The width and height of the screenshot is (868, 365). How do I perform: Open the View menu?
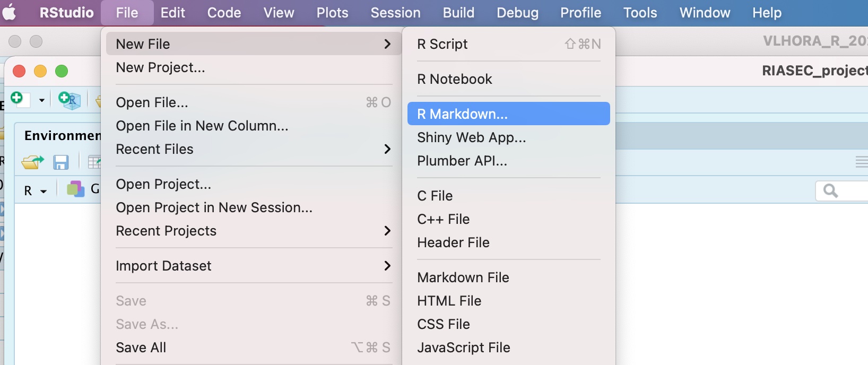click(x=279, y=12)
